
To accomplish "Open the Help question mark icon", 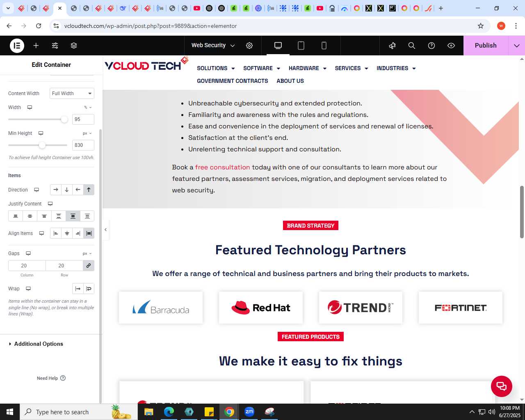I will coord(431,46).
